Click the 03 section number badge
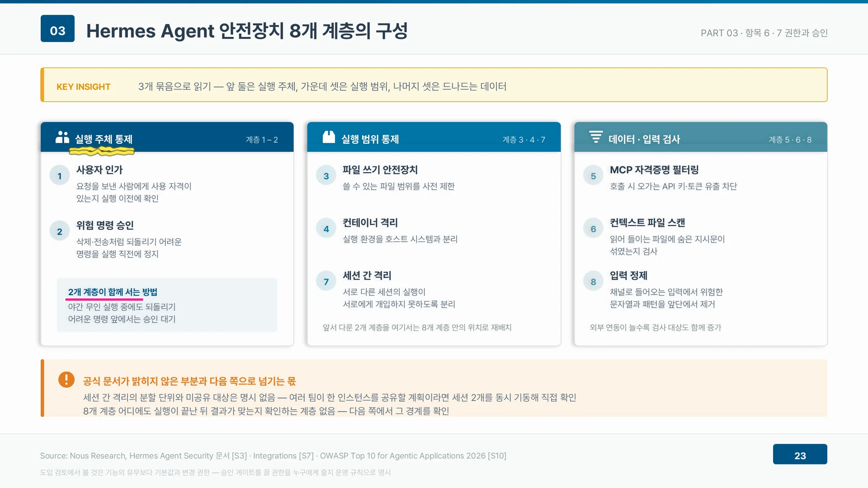 57,28
